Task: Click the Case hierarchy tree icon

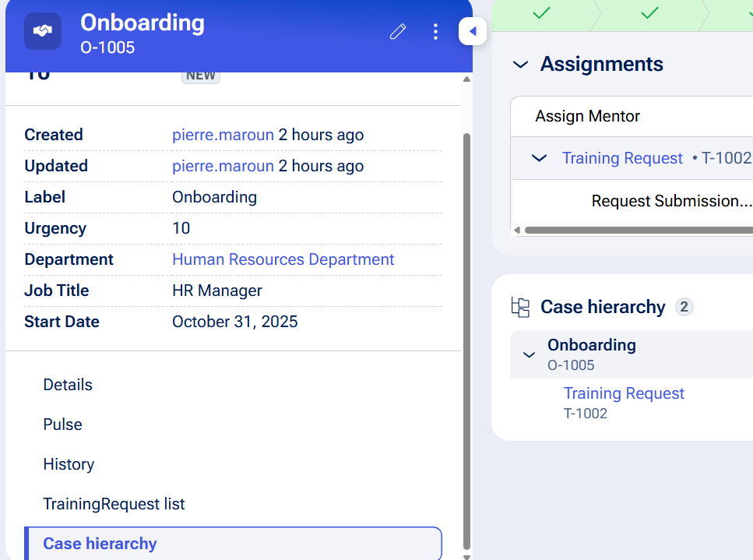Action: tap(520, 307)
